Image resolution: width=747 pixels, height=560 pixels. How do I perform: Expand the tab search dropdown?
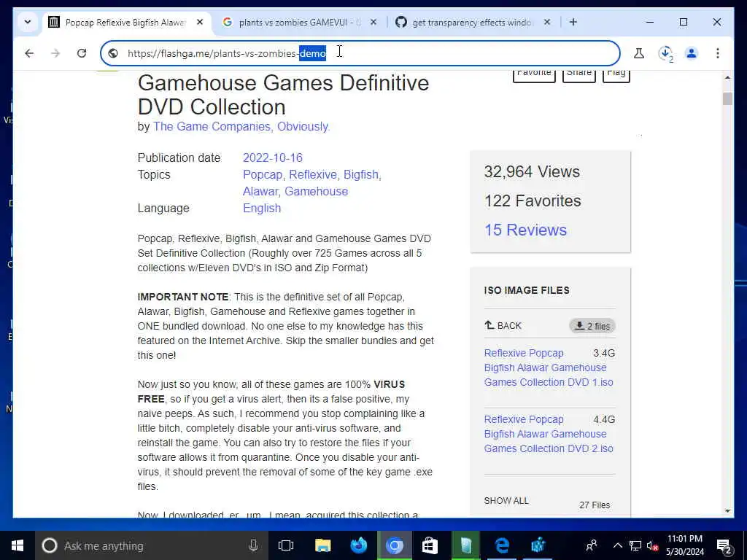[28, 22]
